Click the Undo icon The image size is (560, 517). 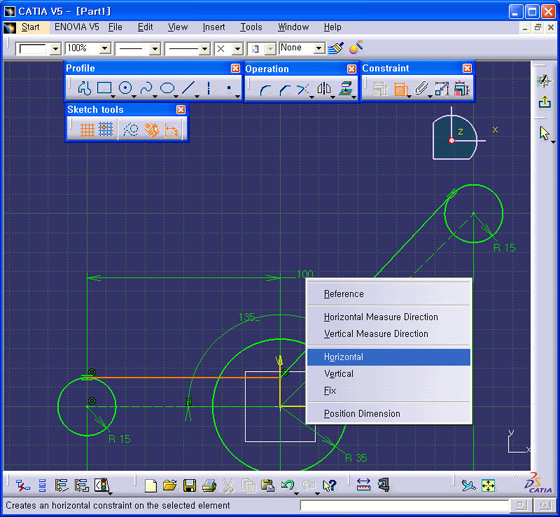tap(287, 485)
